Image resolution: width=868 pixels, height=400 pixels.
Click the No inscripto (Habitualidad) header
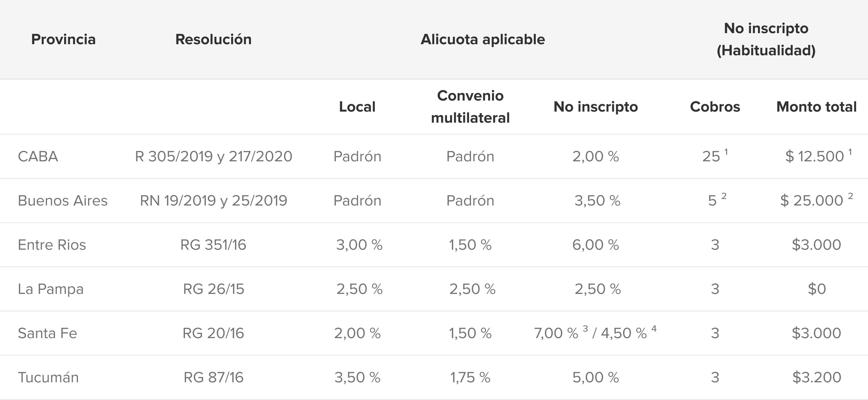(x=766, y=40)
